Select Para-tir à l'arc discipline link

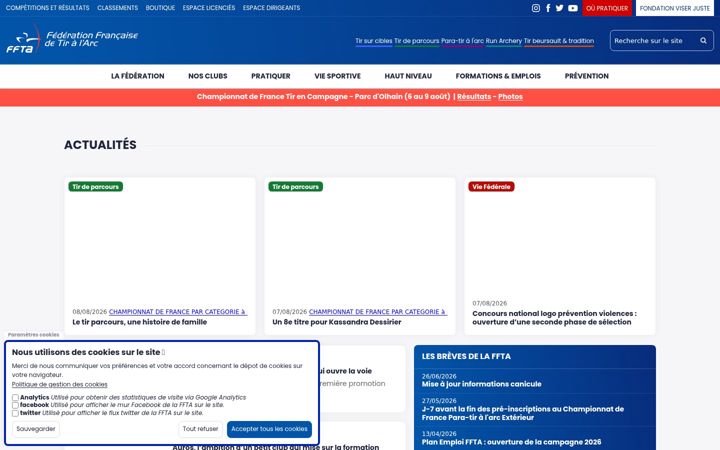(x=462, y=41)
